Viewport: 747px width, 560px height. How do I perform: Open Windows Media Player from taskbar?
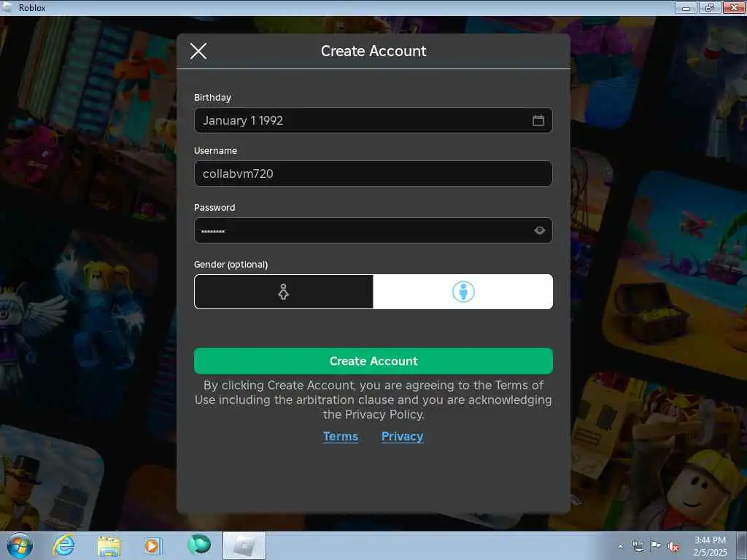[152, 545]
